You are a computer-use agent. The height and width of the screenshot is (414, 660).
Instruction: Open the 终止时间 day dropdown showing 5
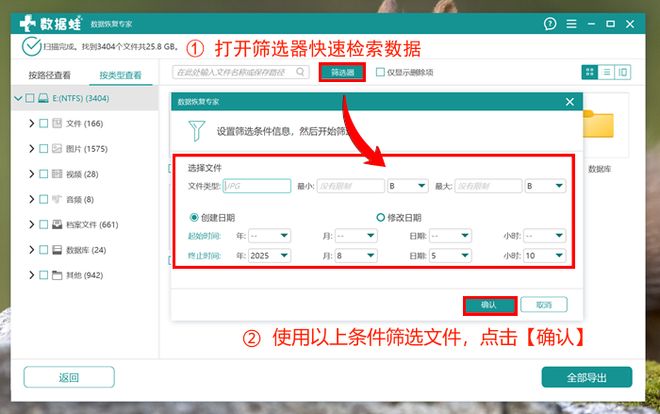pyautogui.click(x=450, y=256)
